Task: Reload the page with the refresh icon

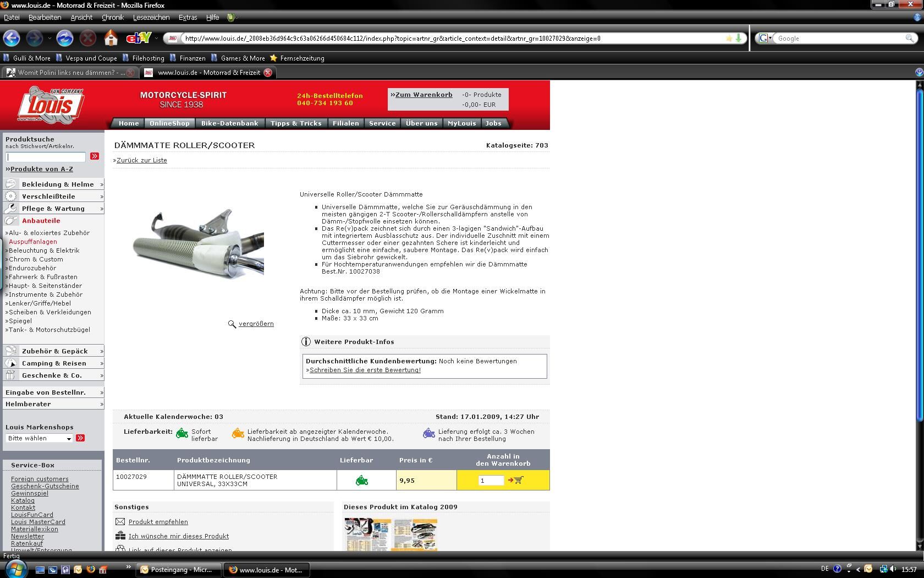Action: (x=65, y=38)
